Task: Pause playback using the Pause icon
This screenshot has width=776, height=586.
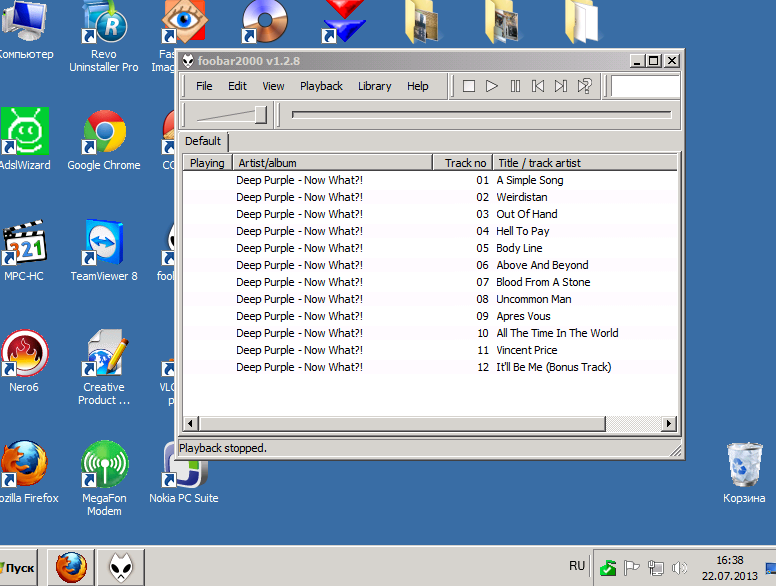Action: (515, 86)
